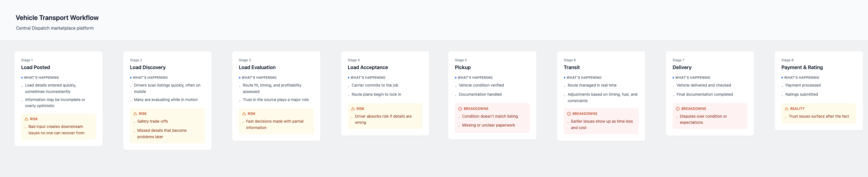The image size is (868, 177).
Task: Click the REALITY warning icon in Payment & Rating
Action: pyautogui.click(x=786, y=109)
